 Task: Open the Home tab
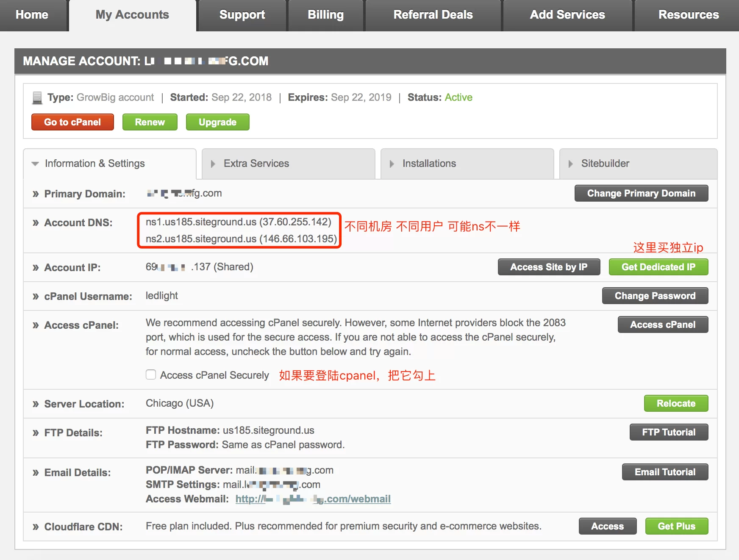32,15
